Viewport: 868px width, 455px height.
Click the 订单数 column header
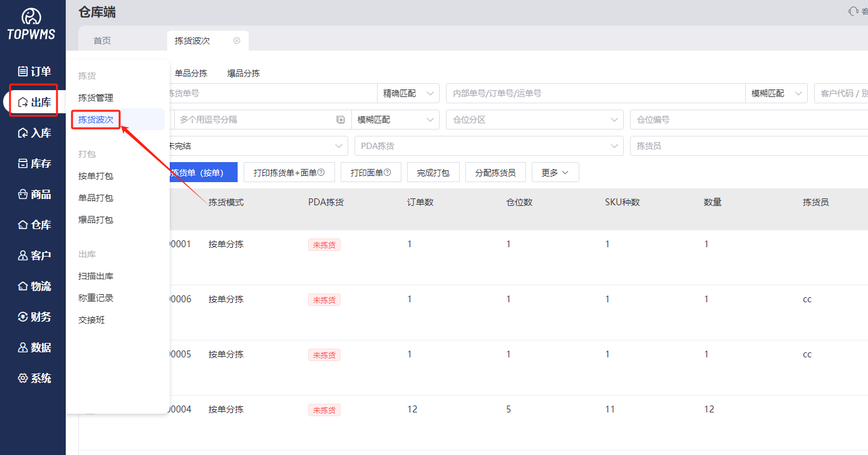click(421, 202)
